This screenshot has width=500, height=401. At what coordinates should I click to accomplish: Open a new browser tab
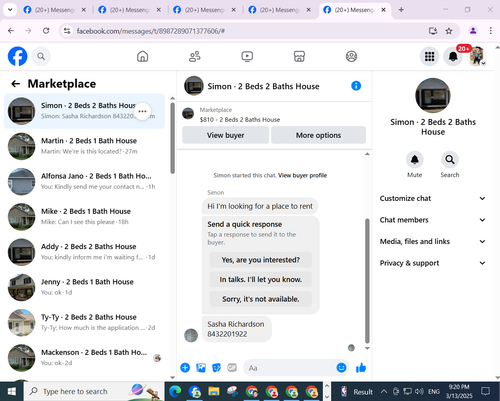click(401, 10)
